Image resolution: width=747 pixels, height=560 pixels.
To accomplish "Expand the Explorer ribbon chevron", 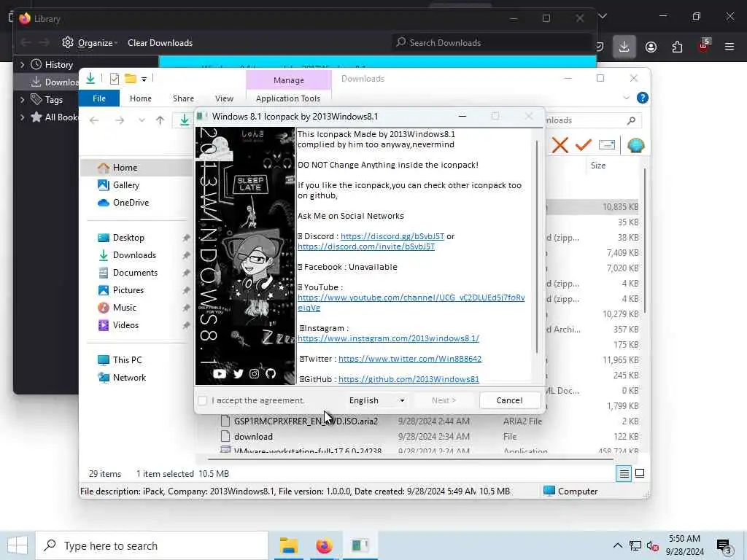I will tap(626, 98).
